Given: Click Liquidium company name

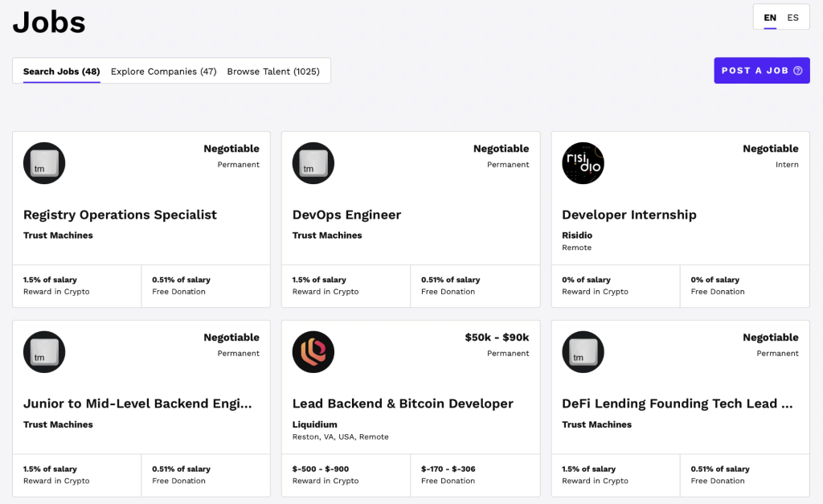Looking at the screenshot, I should coord(315,424).
